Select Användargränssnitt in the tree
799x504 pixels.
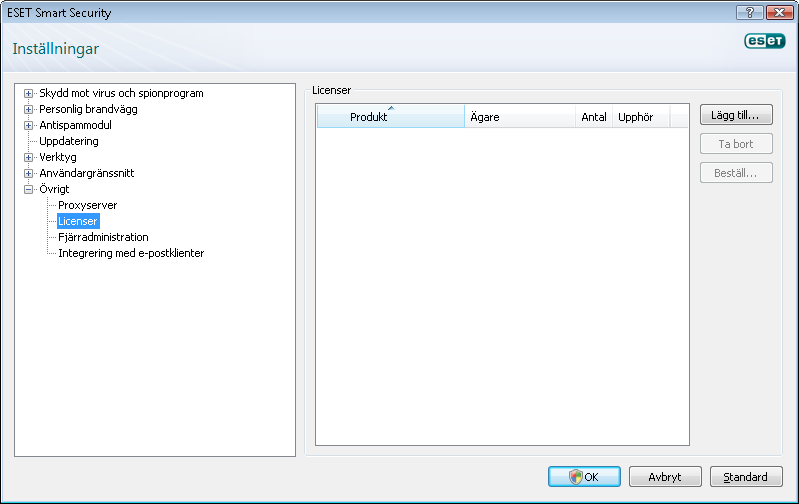[87, 173]
